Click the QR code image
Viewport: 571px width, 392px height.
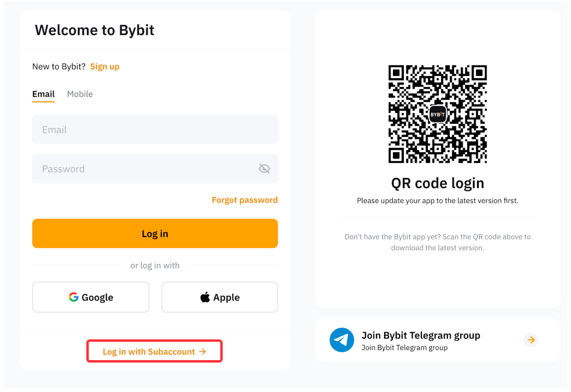pyautogui.click(x=438, y=114)
